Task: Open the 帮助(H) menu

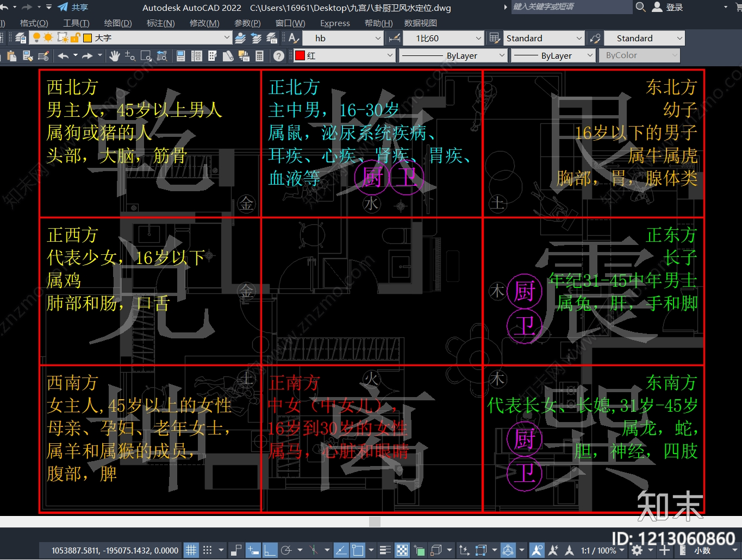Action: point(379,23)
